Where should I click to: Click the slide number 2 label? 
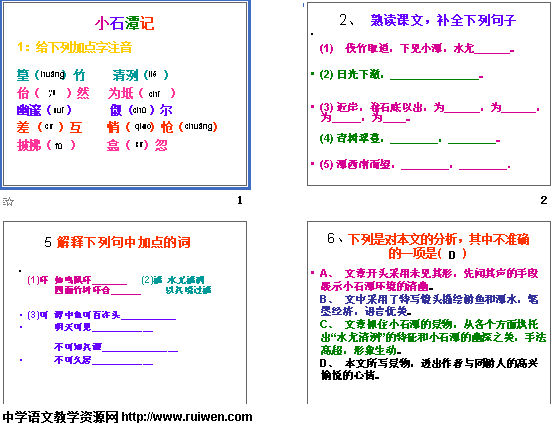click(x=544, y=200)
